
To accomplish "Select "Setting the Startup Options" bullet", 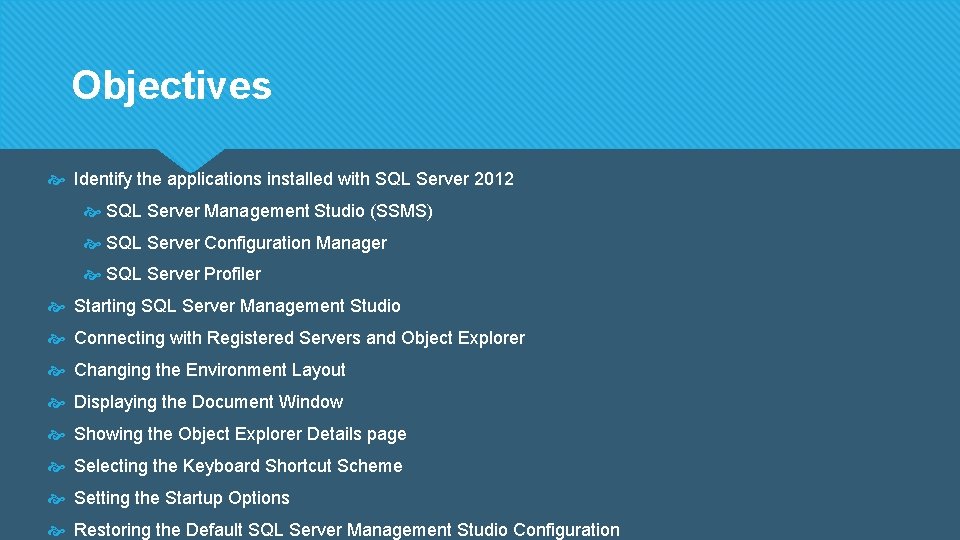I will click(181, 498).
